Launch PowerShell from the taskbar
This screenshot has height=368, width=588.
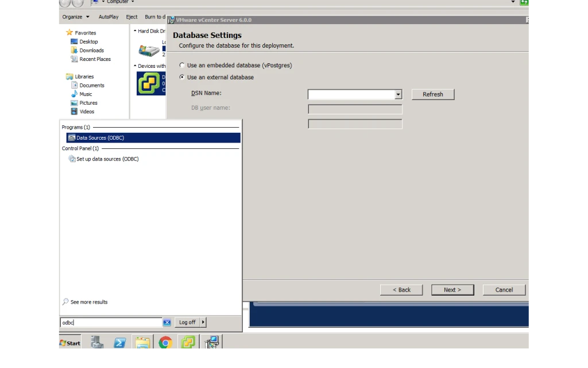click(x=119, y=343)
